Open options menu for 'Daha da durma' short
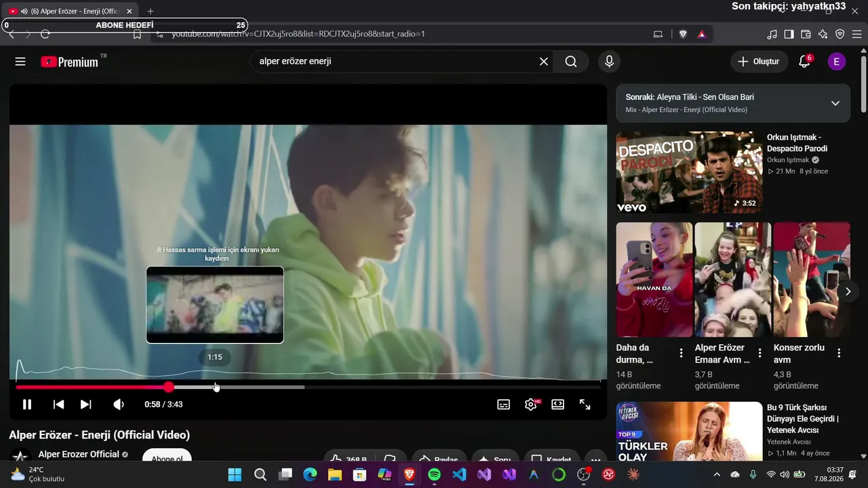868x488 pixels. tap(682, 353)
